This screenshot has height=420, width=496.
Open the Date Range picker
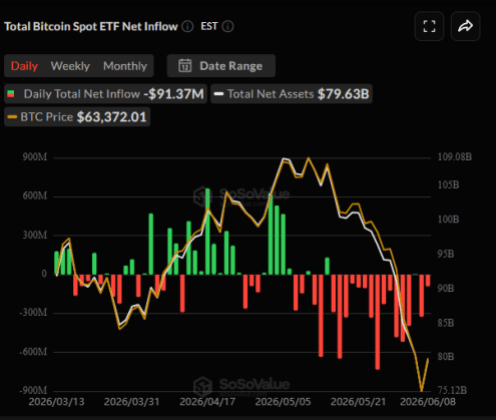coord(221,66)
